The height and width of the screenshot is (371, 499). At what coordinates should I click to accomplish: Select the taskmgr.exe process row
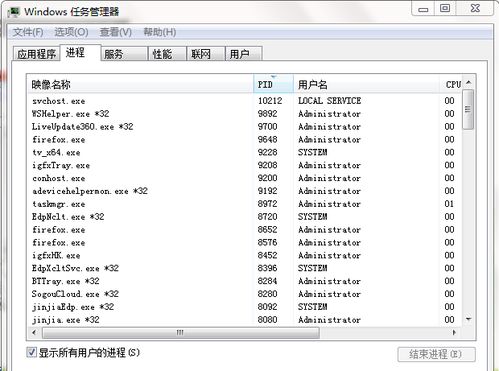click(x=245, y=204)
